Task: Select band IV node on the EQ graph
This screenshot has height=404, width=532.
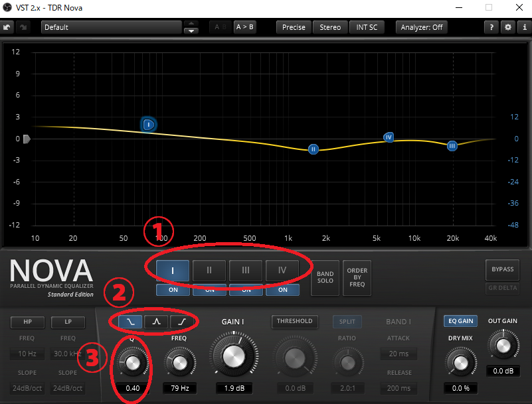Action: point(389,137)
